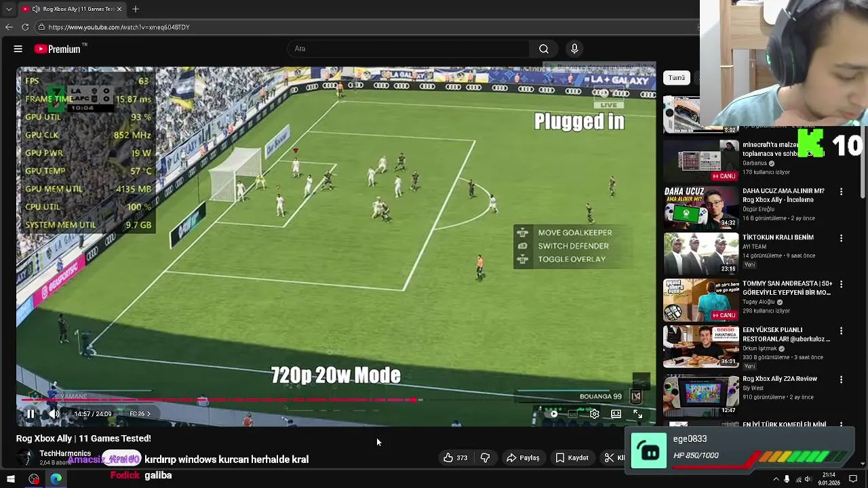Open the Windows notification center icon
The image size is (868, 488).
853,479
